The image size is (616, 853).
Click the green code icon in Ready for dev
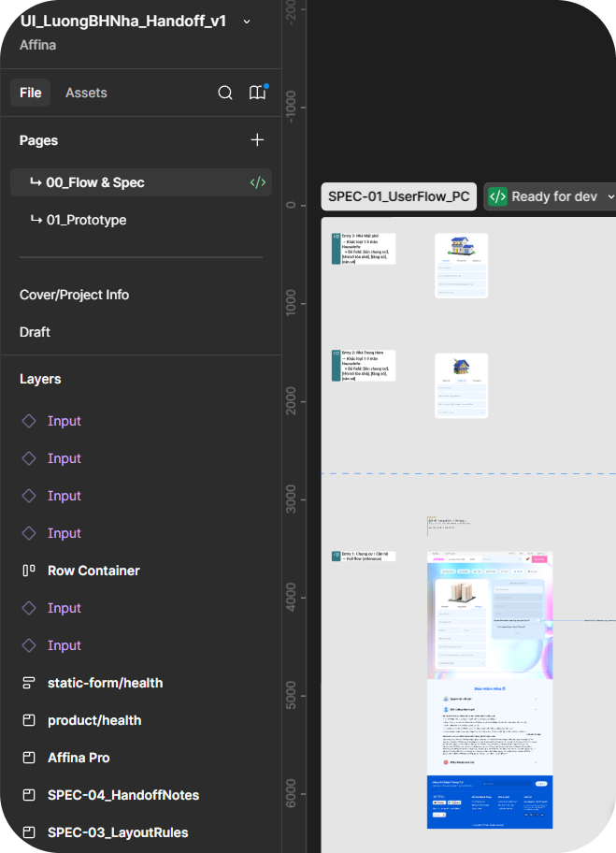pos(497,196)
